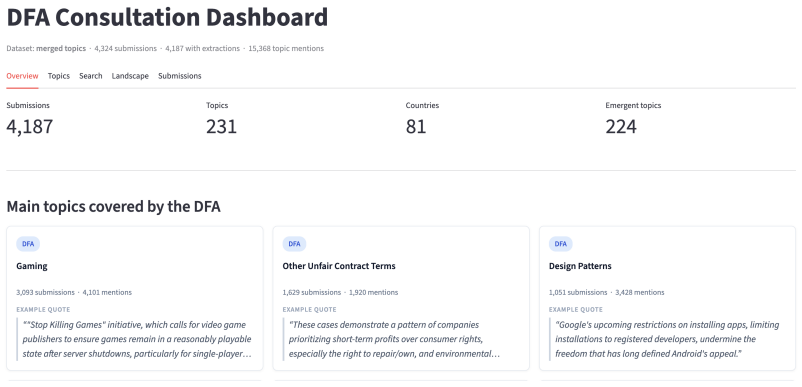The height and width of the screenshot is (387, 802).
Task: Click the Topics metric label above 231
Action: [x=217, y=105]
